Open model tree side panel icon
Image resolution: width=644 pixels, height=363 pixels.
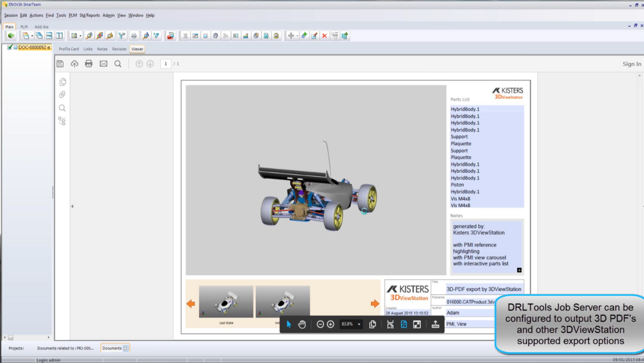62,121
